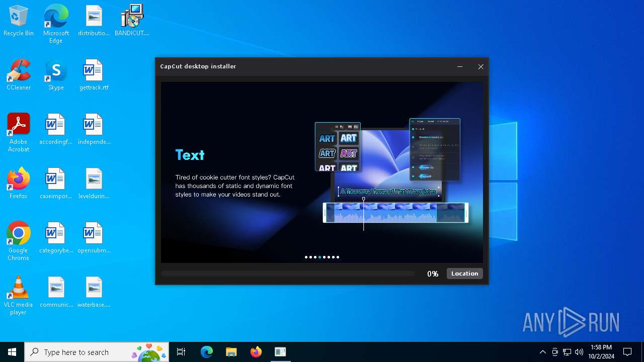This screenshot has height=362, width=644.
Task: Select the communic... image file icon
Action: tap(56, 293)
